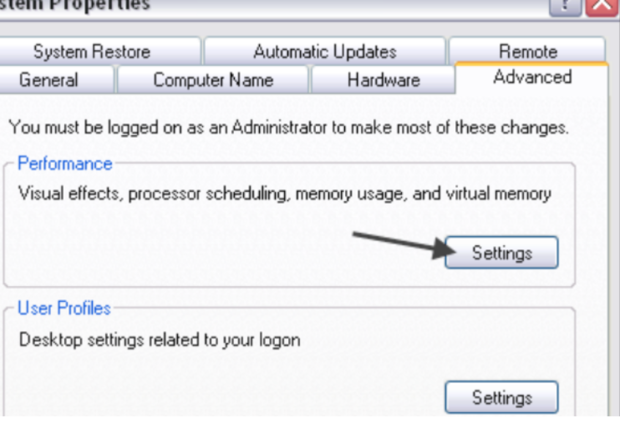Close the System Properties dialog

pyautogui.click(x=602, y=6)
